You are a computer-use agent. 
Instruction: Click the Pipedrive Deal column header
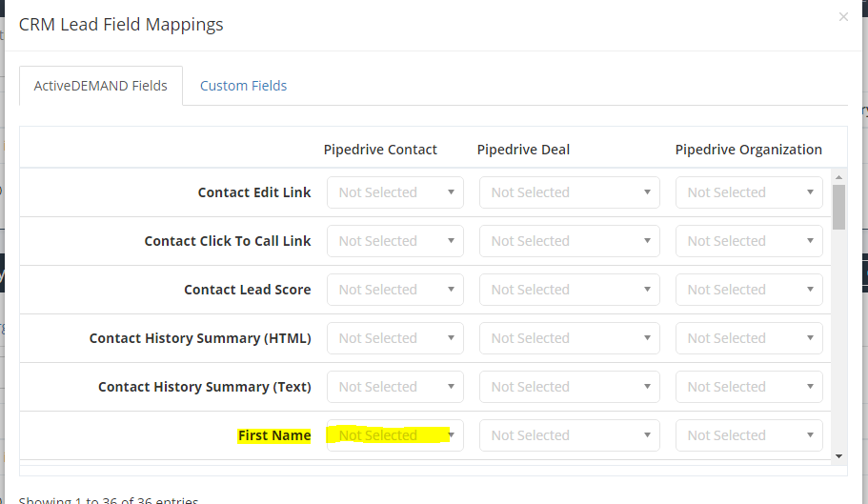tap(523, 150)
